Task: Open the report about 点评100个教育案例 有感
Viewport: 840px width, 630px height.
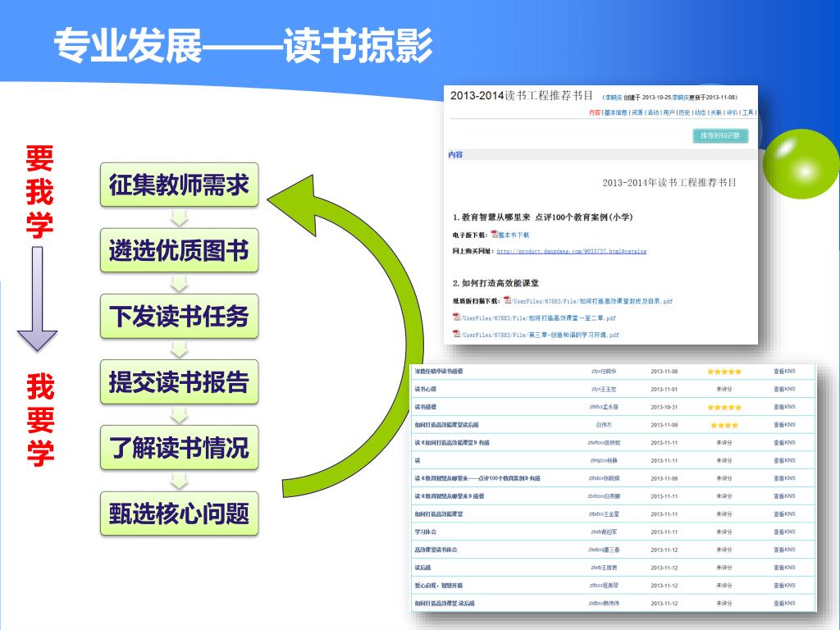Action: click(477, 478)
